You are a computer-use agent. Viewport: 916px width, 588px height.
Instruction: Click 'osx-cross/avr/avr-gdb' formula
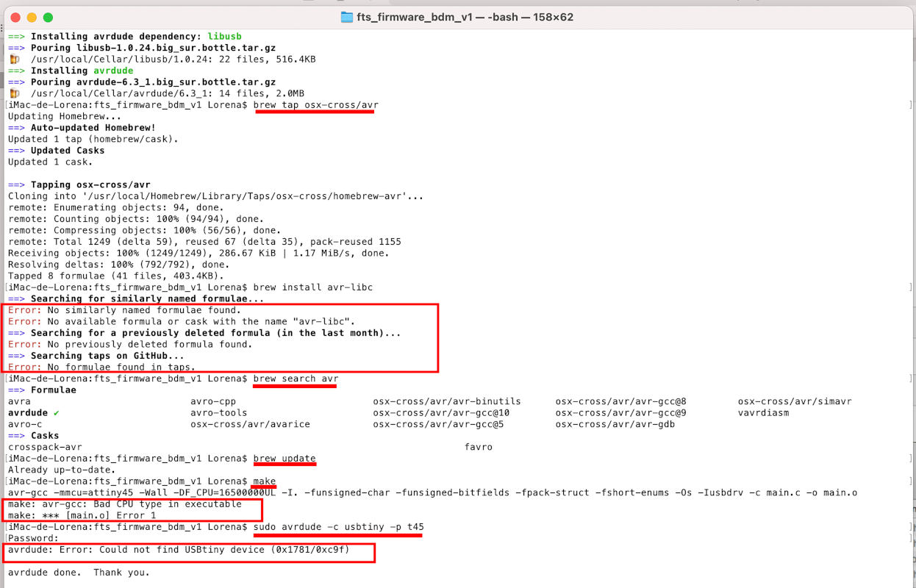(615, 424)
